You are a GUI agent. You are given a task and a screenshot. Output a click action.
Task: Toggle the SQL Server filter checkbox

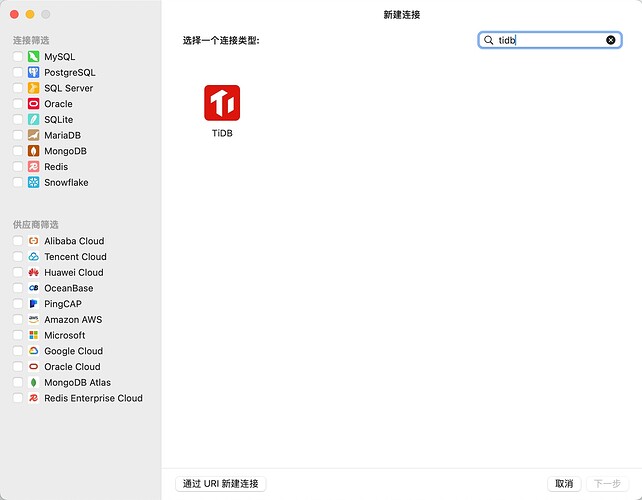[x=18, y=88]
